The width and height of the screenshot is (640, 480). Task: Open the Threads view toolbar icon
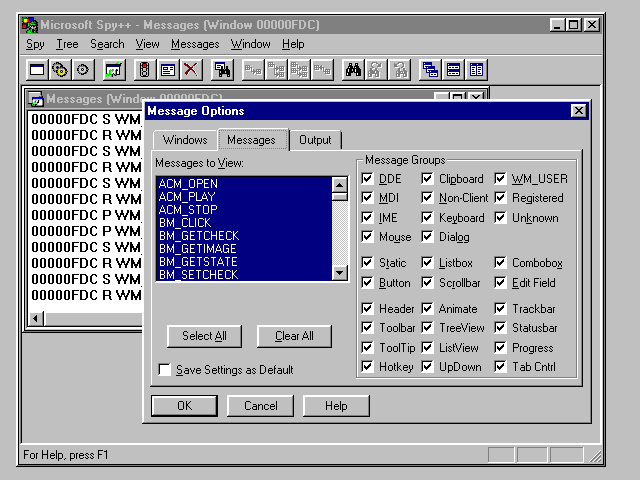[83, 70]
